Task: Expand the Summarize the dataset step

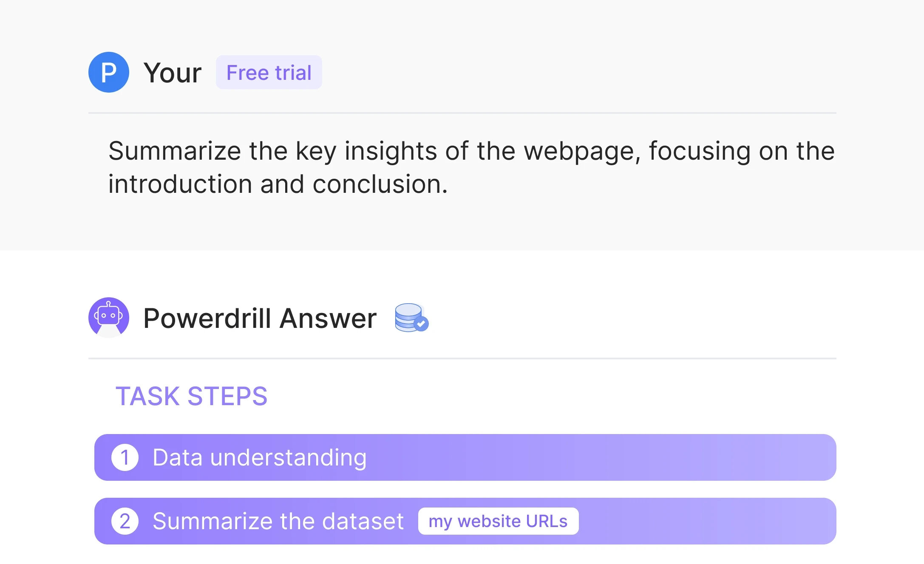Action: coord(465,521)
